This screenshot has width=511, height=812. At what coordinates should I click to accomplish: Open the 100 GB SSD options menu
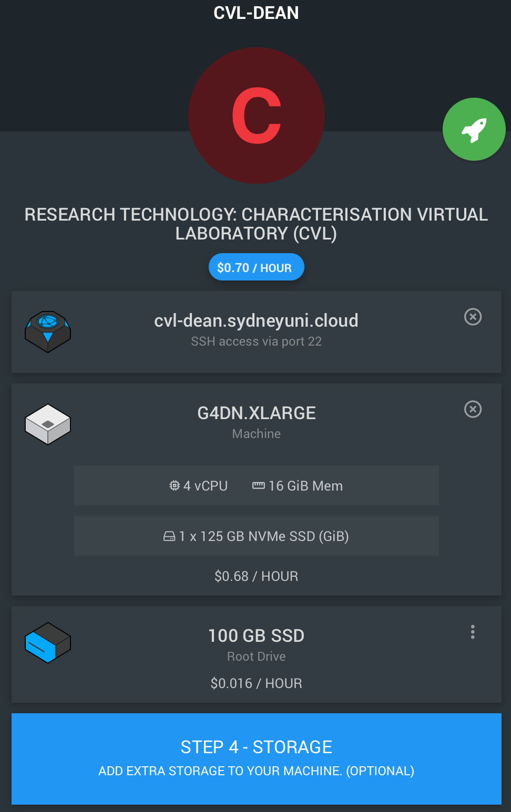pyautogui.click(x=473, y=632)
